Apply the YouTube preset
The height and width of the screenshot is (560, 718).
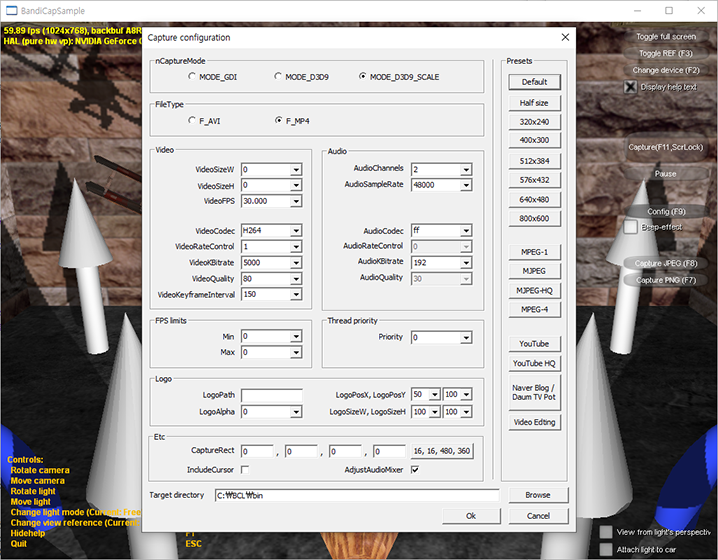click(x=534, y=344)
